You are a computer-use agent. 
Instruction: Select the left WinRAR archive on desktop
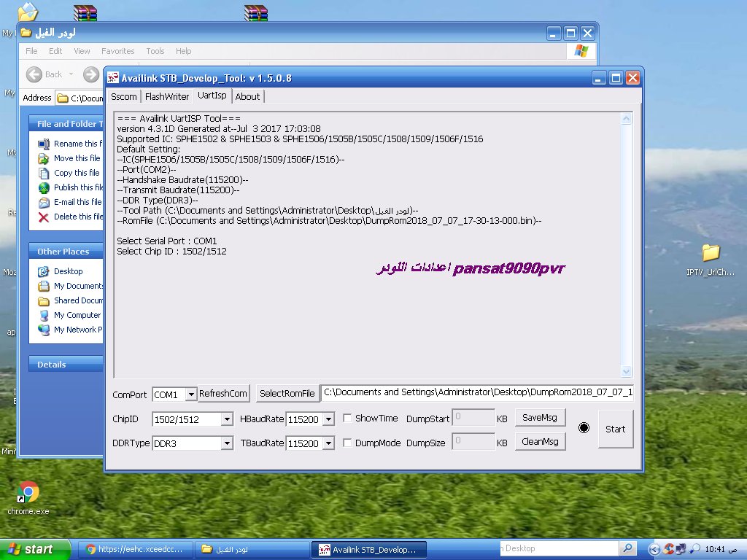[x=85, y=13]
